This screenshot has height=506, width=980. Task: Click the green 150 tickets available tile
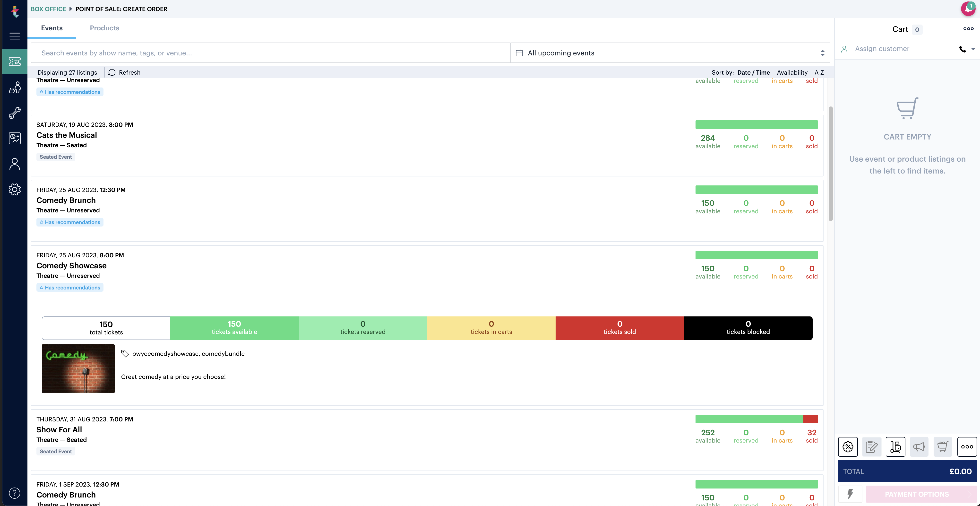(234, 328)
